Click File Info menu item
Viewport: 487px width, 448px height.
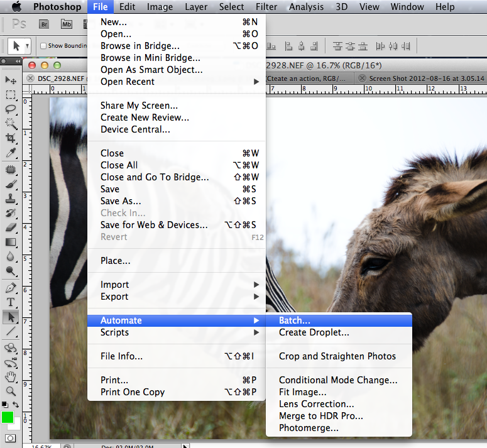point(177,356)
